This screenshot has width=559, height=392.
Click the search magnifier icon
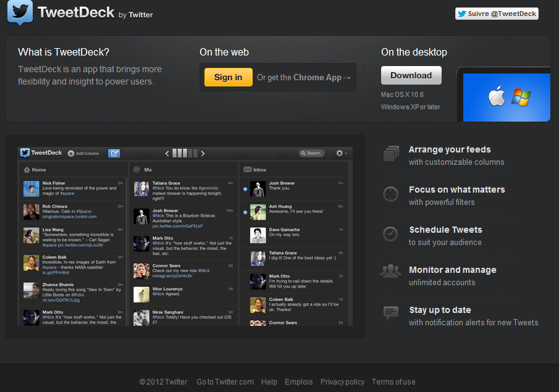(303, 152)
